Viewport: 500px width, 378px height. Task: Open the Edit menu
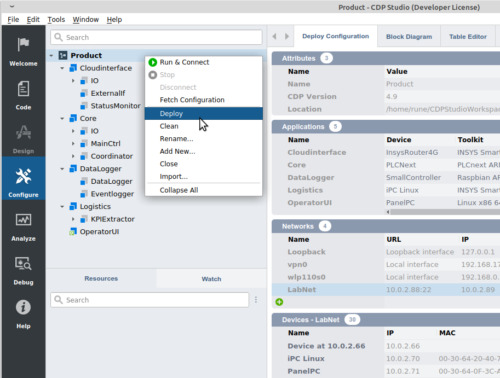pos(33,20)
